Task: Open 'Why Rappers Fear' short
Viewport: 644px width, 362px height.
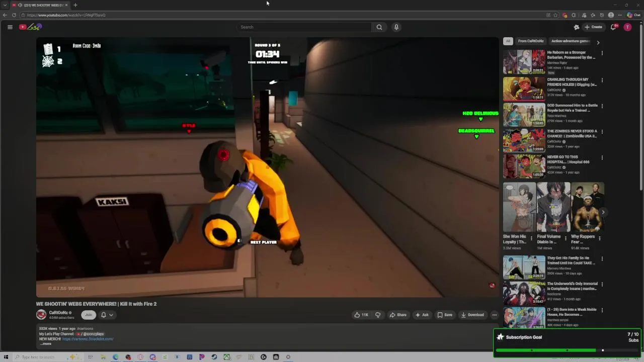Action: coord(587,207)
